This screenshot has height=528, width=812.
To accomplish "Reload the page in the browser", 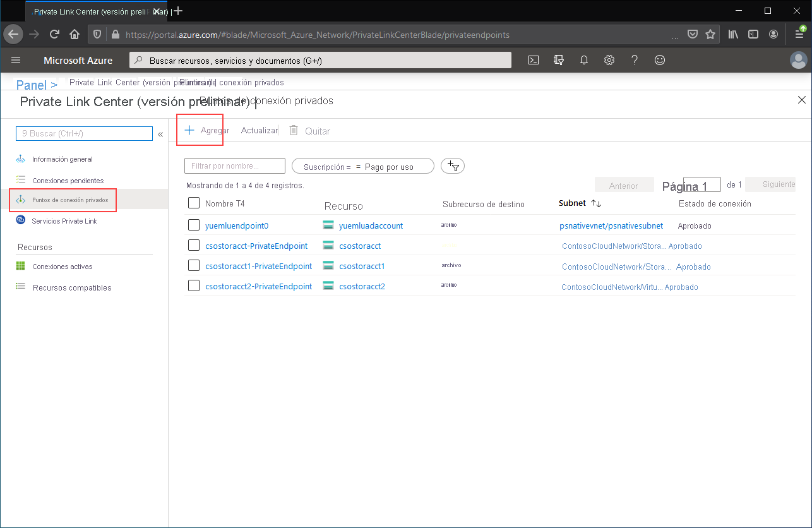I will [x=54, y=34].
